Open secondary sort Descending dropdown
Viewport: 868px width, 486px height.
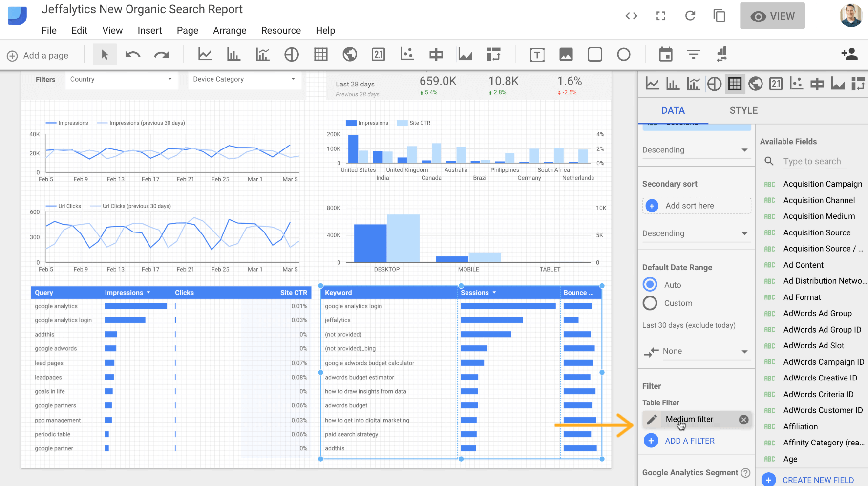click(696, 233)
